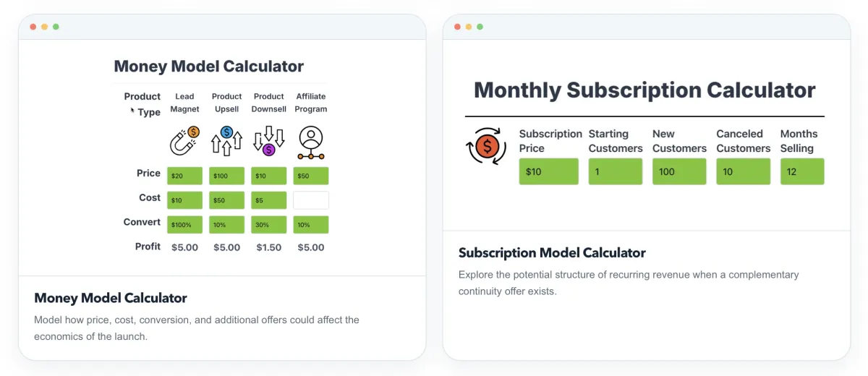Open the Money Model Calculator title link
The image size is (868, 376).
[111, 298]
